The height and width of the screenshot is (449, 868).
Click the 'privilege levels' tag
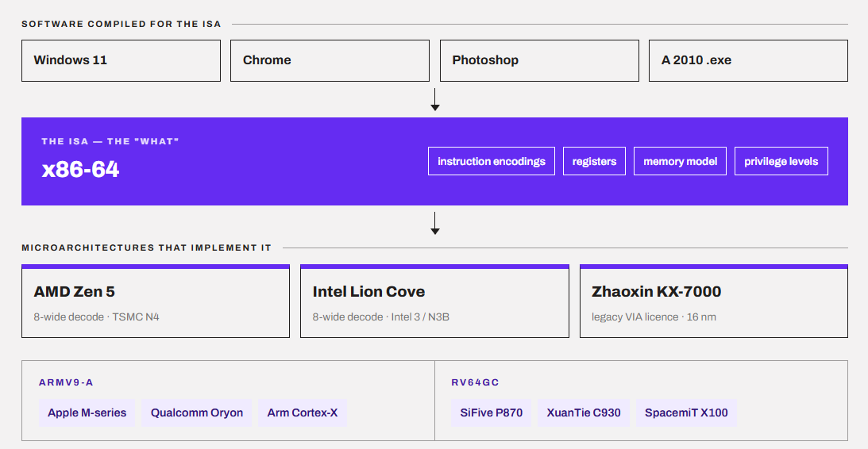tap(781, 161)
